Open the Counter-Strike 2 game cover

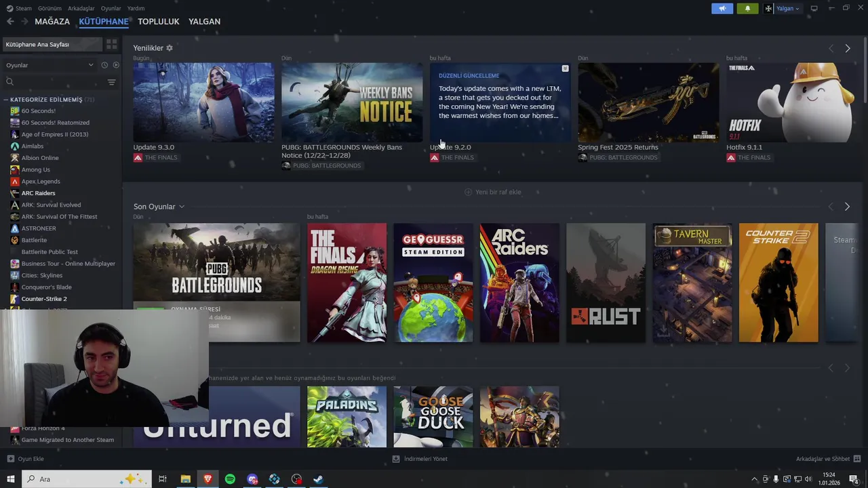(x=778, y=283)
